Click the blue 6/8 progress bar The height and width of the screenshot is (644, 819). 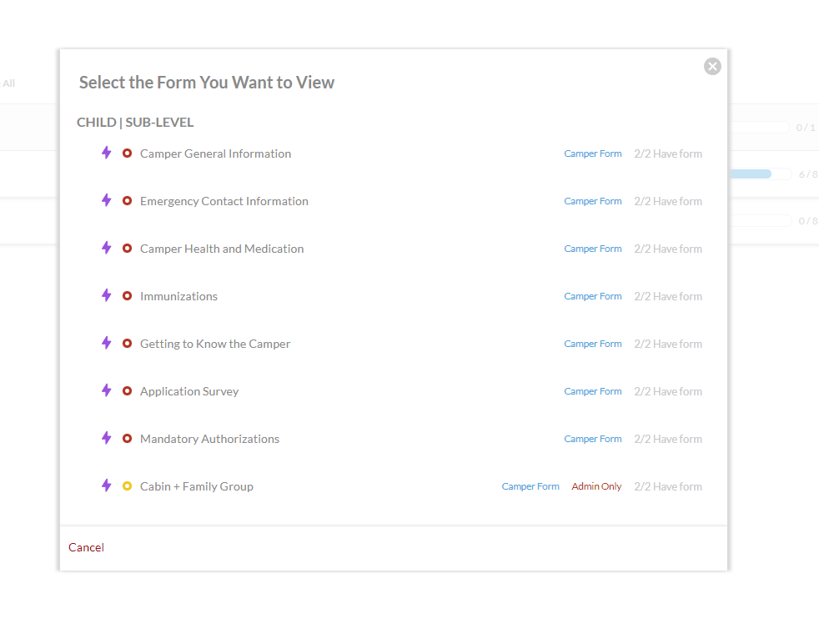click(751, 174)
